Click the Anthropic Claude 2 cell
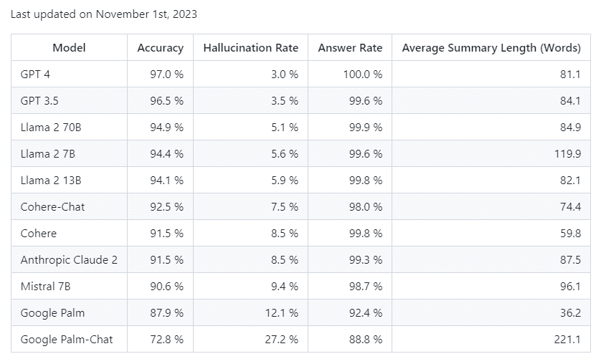 point(69,260)
